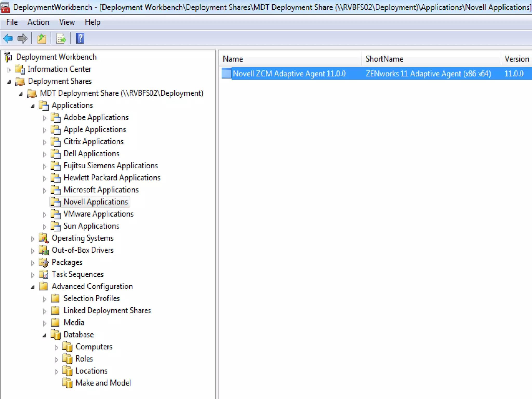Viewport: 532px width, 399px height.
Task: Select Apple Applications in the tree
Action: pos(95,130)
